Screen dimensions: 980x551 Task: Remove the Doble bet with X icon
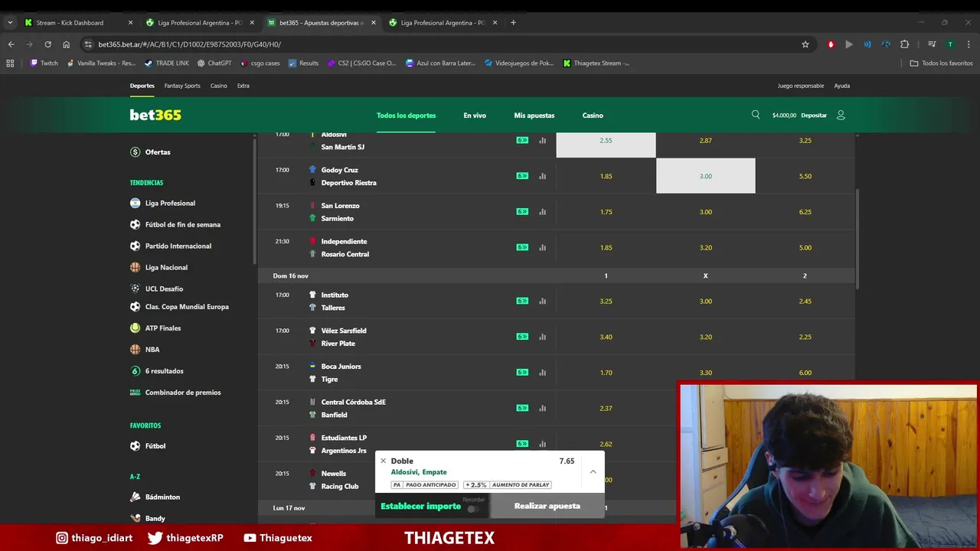pos(384,461)
